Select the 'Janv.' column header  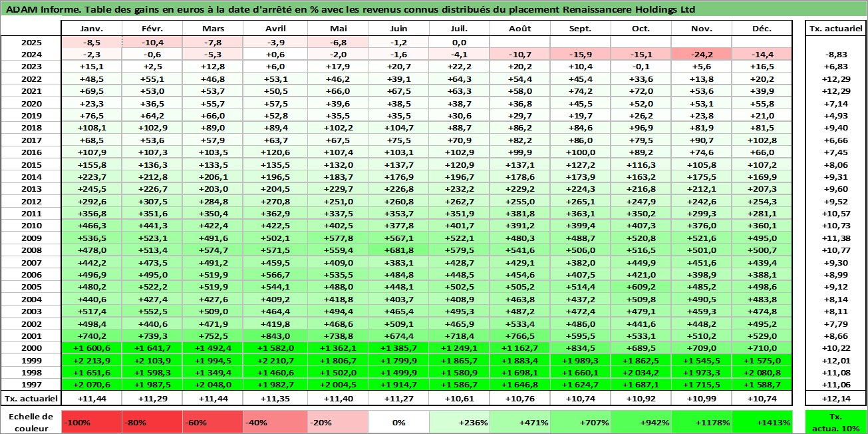[91, 29]
